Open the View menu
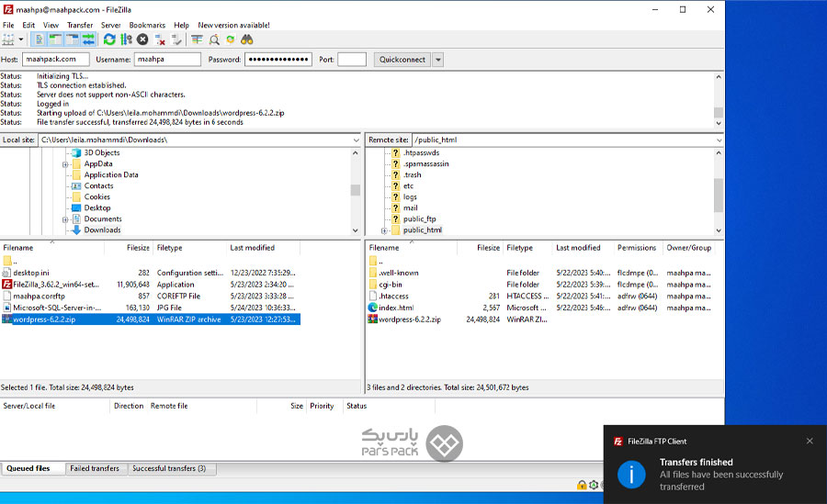827x504 pixels. pyautogui.click(x=51, y=25)
